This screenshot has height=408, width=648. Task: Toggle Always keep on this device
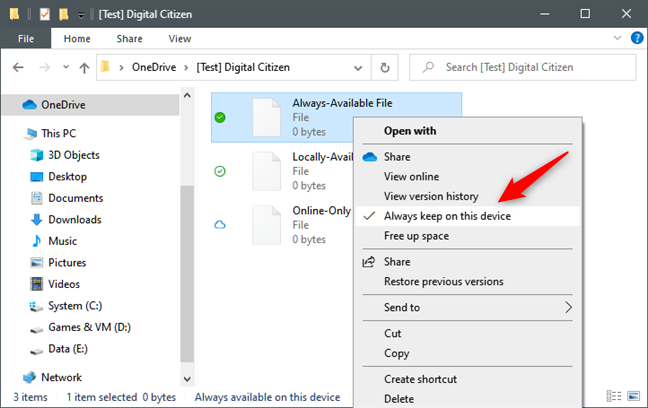tap(468, 216)
